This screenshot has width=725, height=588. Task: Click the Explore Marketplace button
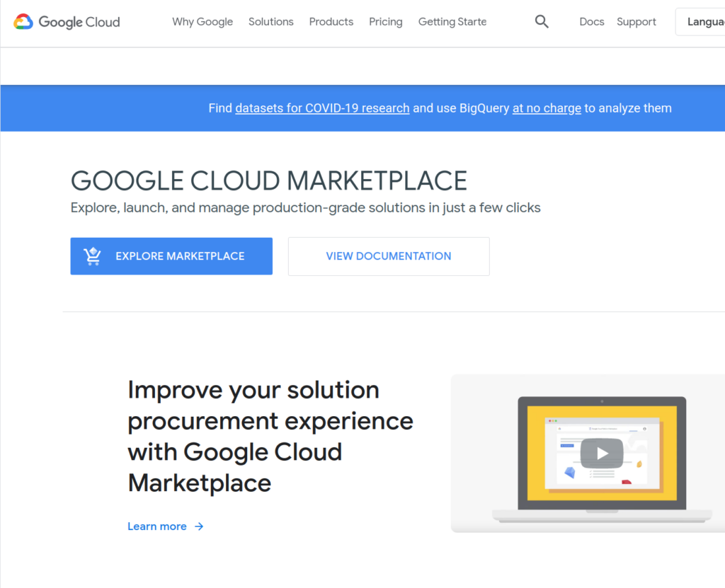(171, 256)
